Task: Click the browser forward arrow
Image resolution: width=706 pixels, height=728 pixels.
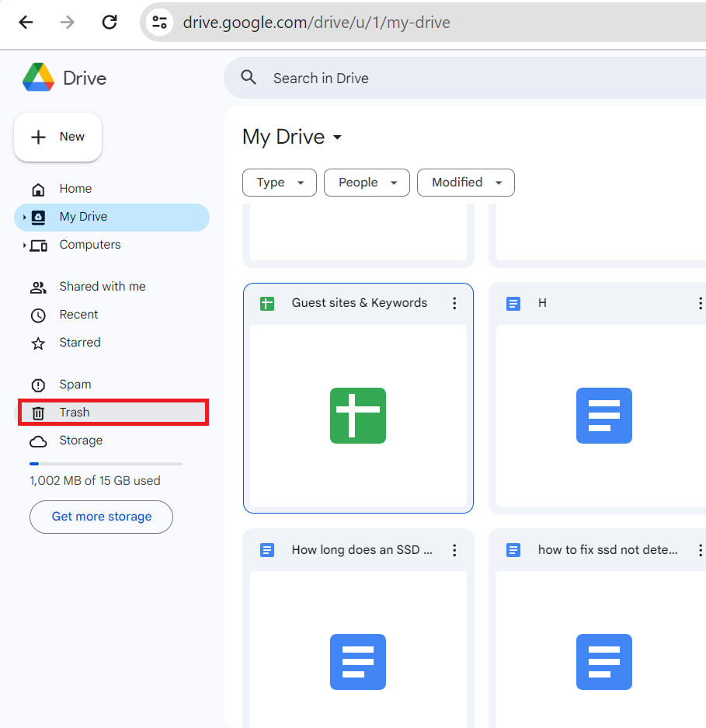Action: click(68, 23)
